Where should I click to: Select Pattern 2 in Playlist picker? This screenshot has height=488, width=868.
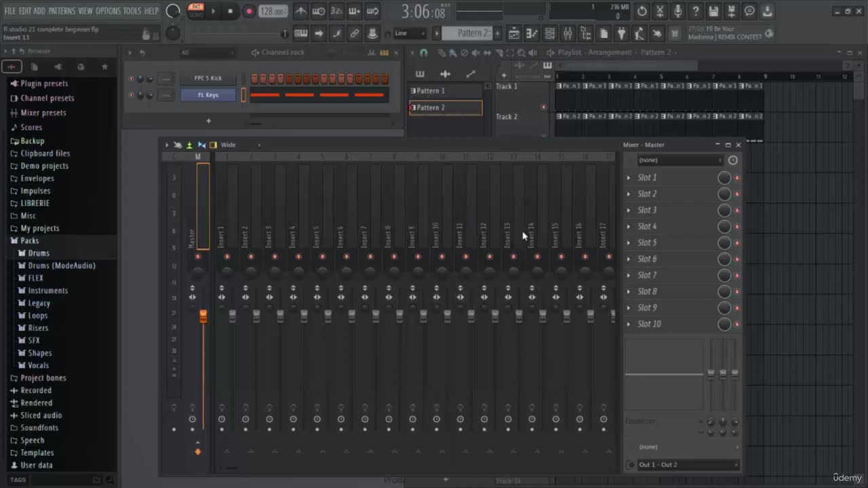(x=446, y=108)
